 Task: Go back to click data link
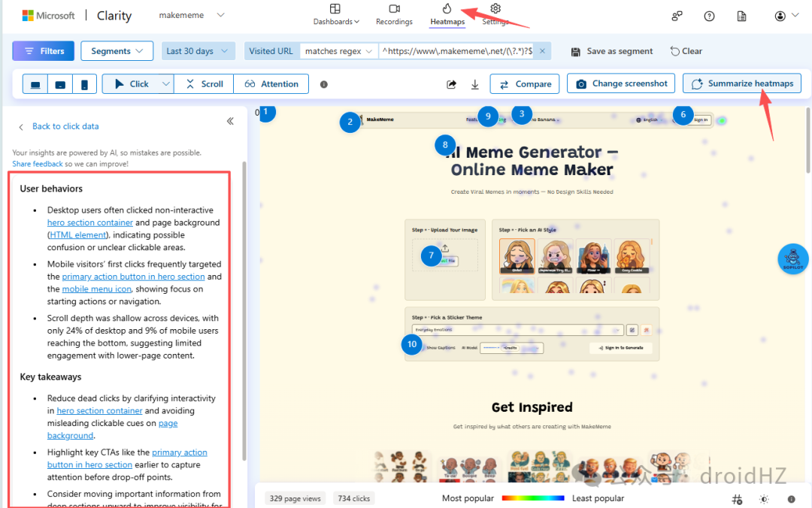pos(65,126)
